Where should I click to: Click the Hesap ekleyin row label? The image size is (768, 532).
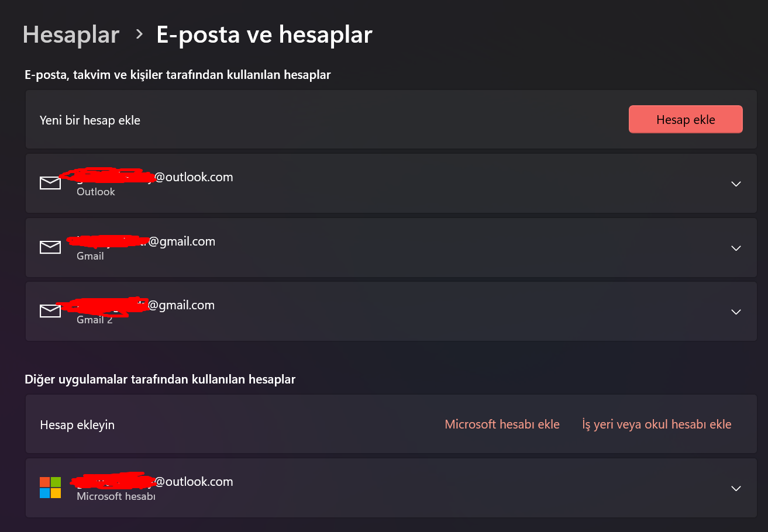click(x=77, y=425)
